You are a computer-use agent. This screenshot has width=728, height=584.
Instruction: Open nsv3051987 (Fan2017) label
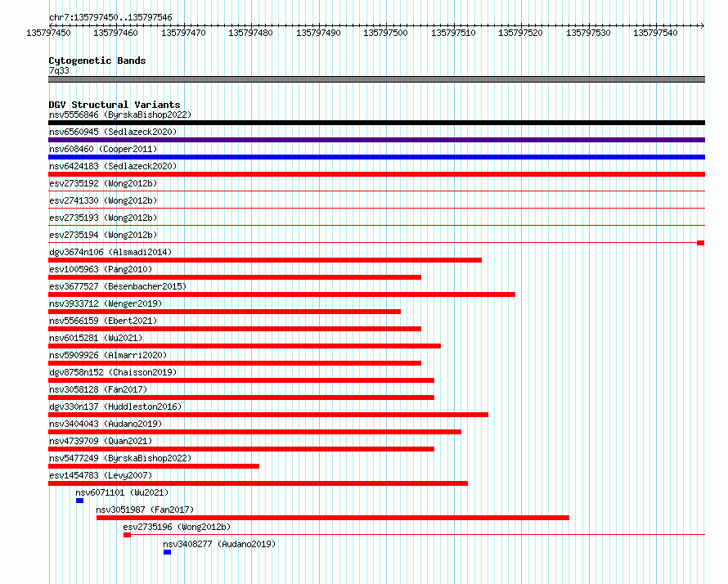(145, 510)
